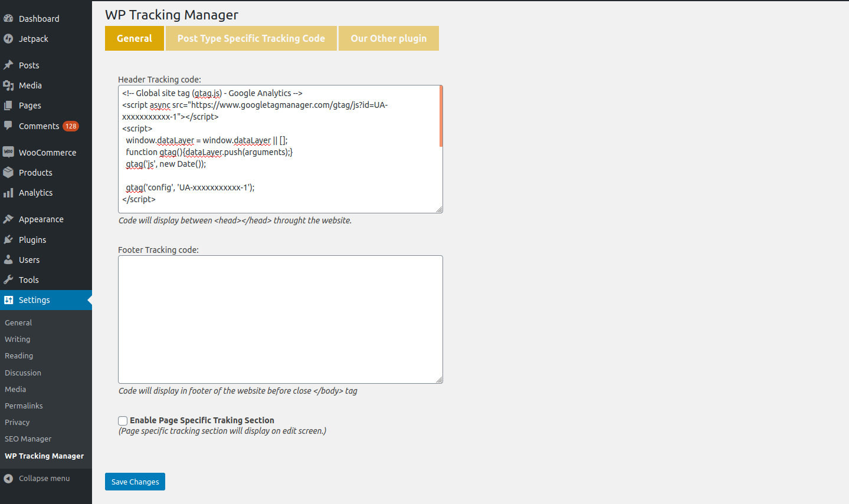Click the Collapse menu arrow icon
Screen dimensions: 849x504
click(x=8, y=479)
